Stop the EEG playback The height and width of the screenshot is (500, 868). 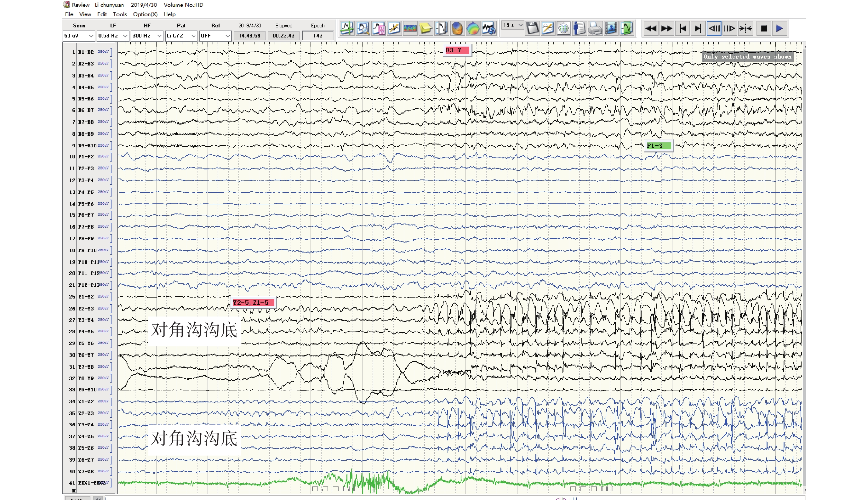click(764, 29)
